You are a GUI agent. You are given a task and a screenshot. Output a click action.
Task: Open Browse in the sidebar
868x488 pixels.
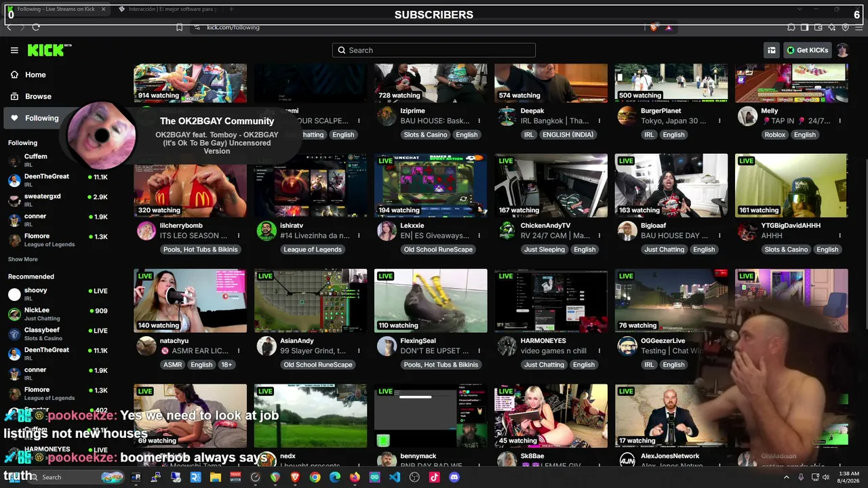coord(38,96)
